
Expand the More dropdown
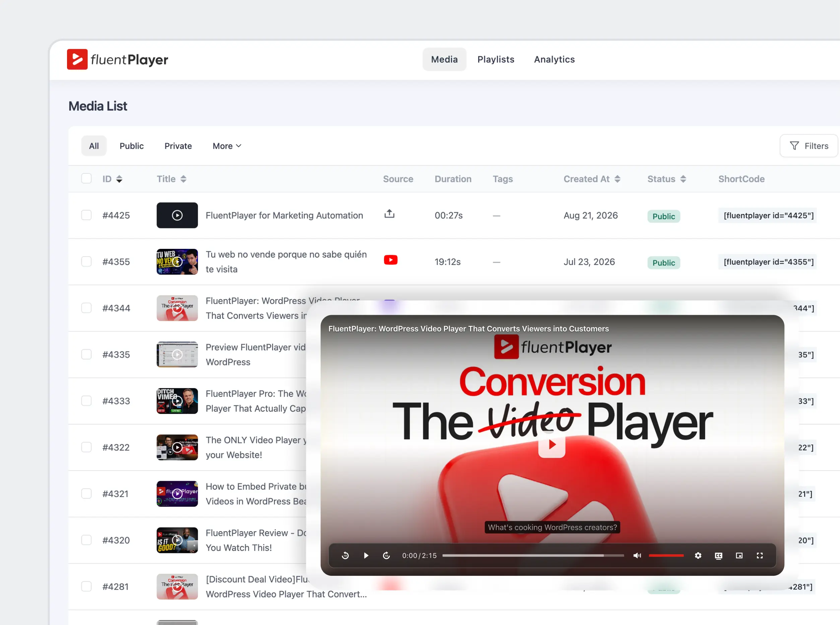(x=227, y=146)
